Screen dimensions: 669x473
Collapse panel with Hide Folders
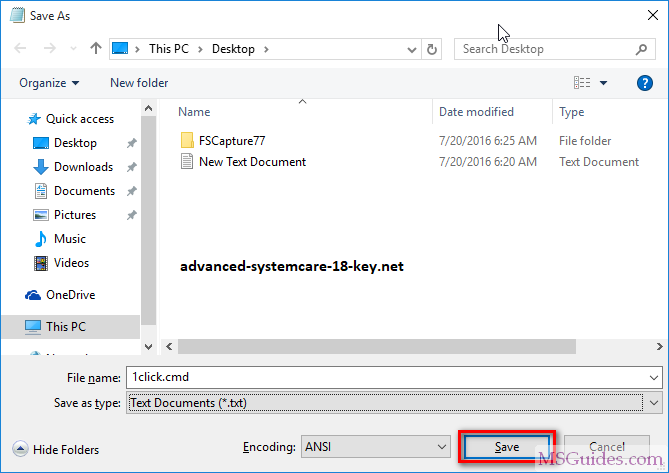pos(57,450)
